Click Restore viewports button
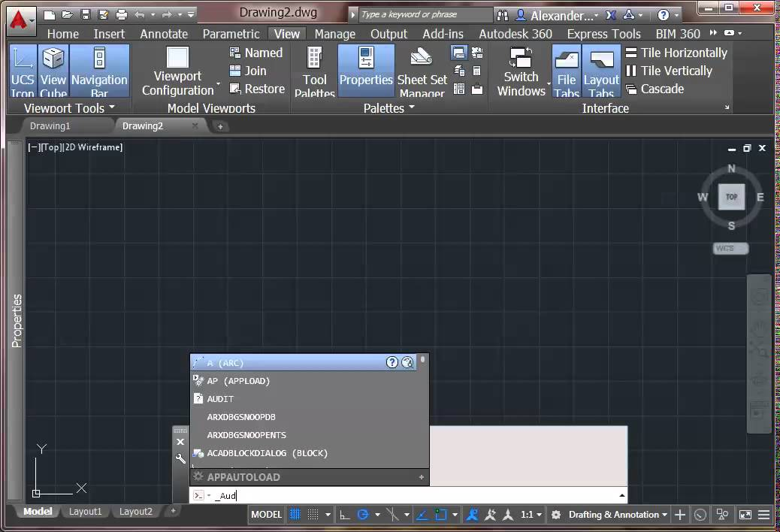 (x=257, y=89)
